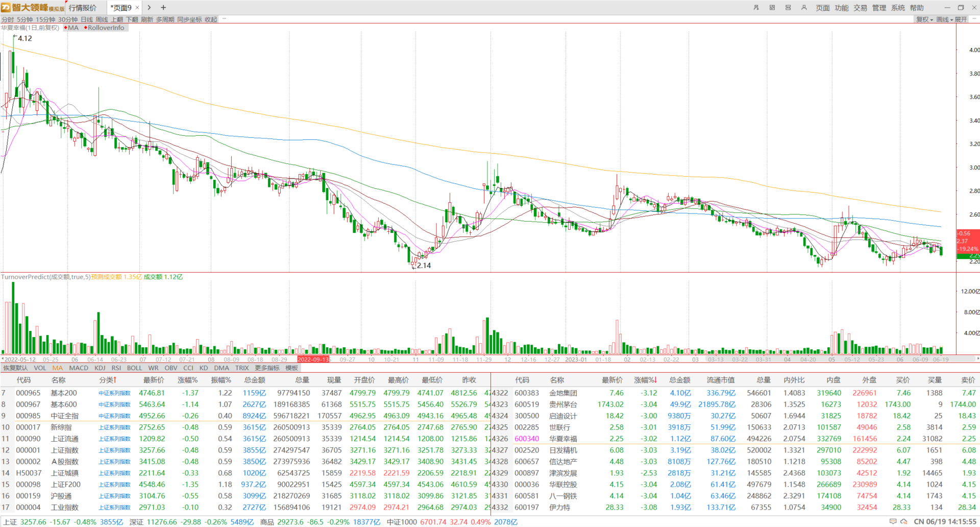Viewport: 980px width, 527px height.
Task: Select the BOLL indicator tab
Action: click(x=135, y=368)
